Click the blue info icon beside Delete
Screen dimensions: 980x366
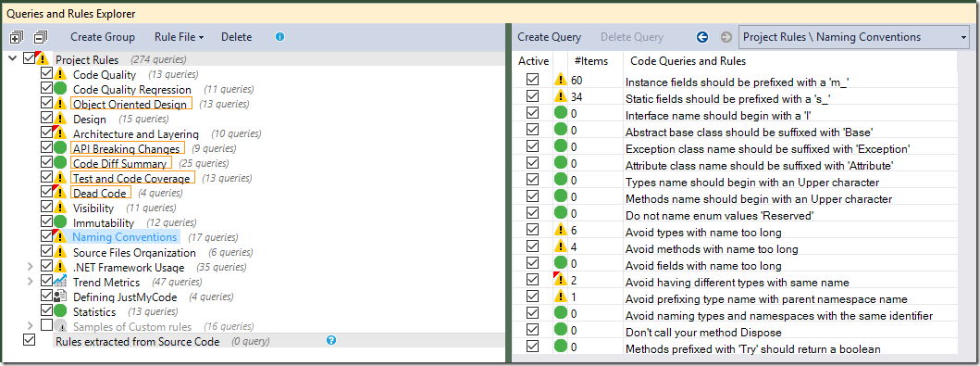pos(280,37)
